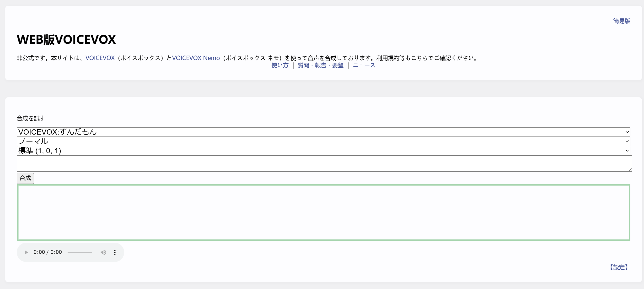Screen dimensions: 644x289
Task: Click the synthesis text input area
Action: point(324,164)
